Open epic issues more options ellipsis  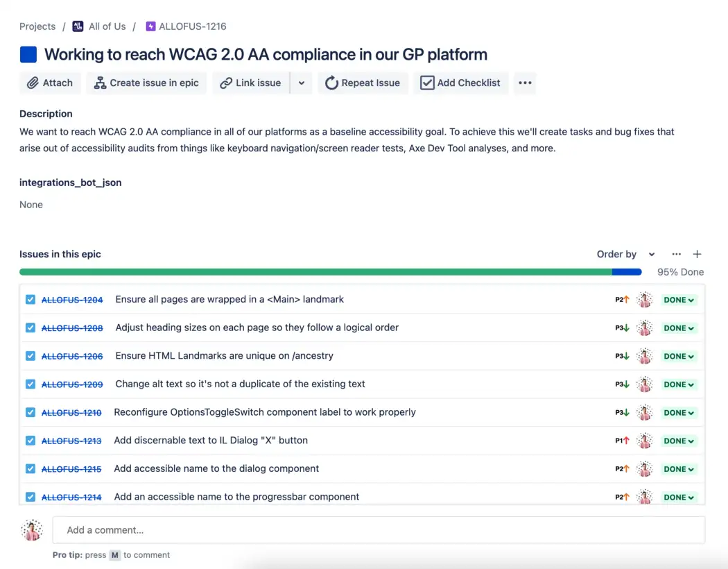[x=677, y=254]
